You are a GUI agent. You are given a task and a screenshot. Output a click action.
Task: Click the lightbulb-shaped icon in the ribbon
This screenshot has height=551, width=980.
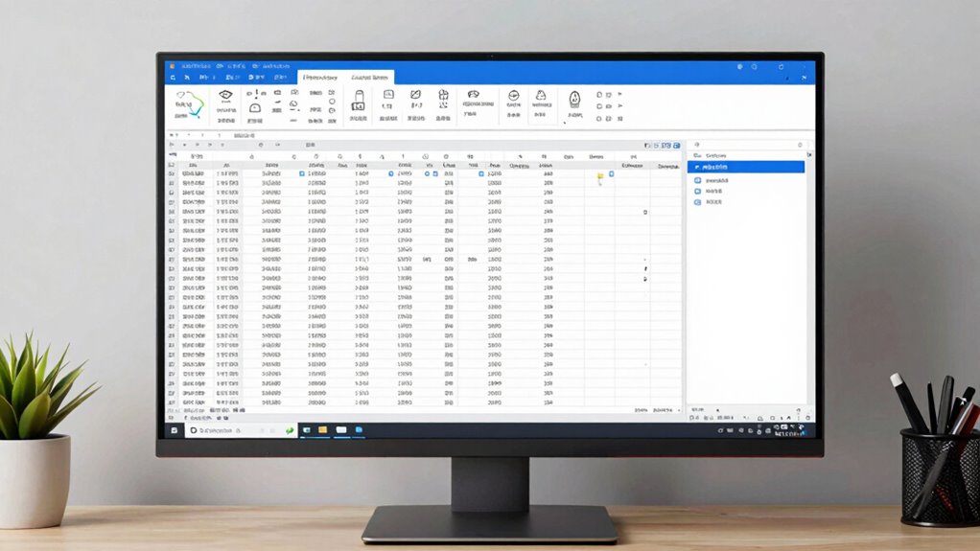[574, 99]
